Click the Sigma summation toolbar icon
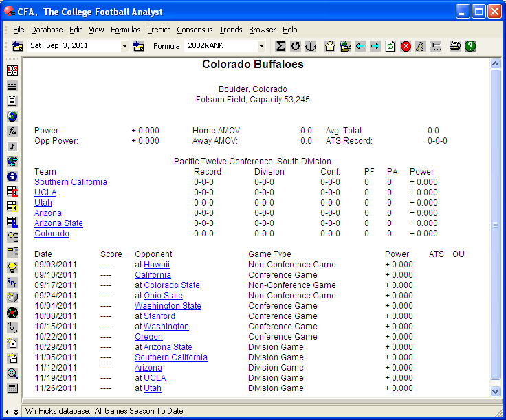Viewport: 506px width, 420px height. (x=280, y=46)
